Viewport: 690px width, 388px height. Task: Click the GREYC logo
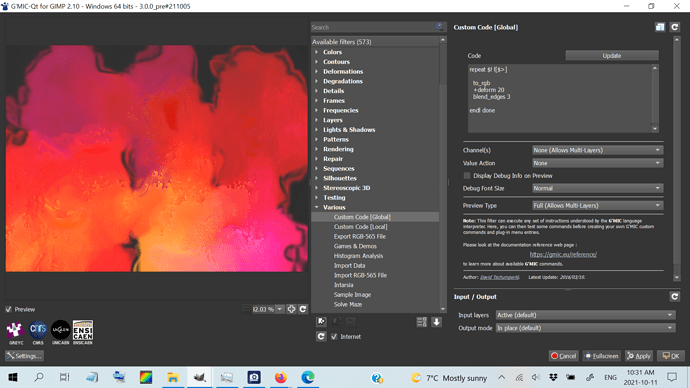click(16, 332)
